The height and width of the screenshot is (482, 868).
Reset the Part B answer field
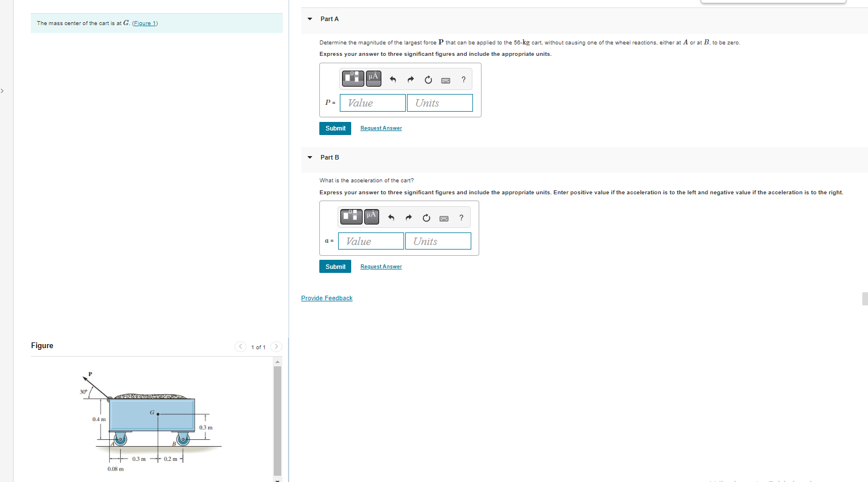pyautogui.click(x=426, y=218)
